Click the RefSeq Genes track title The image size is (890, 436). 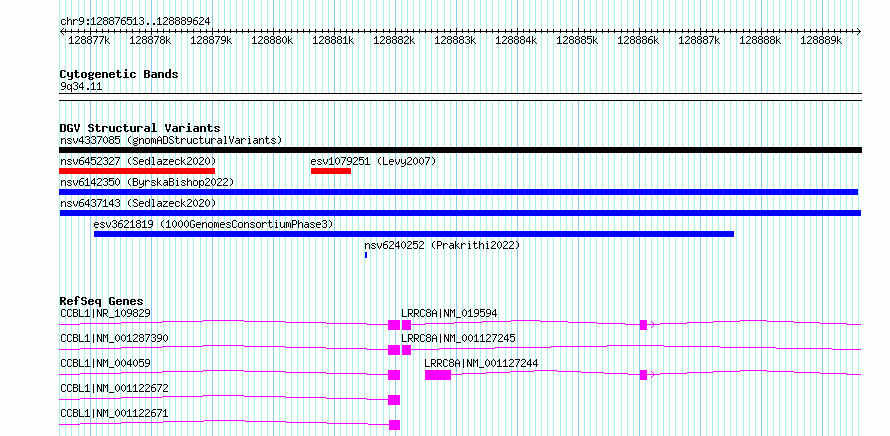102,301
